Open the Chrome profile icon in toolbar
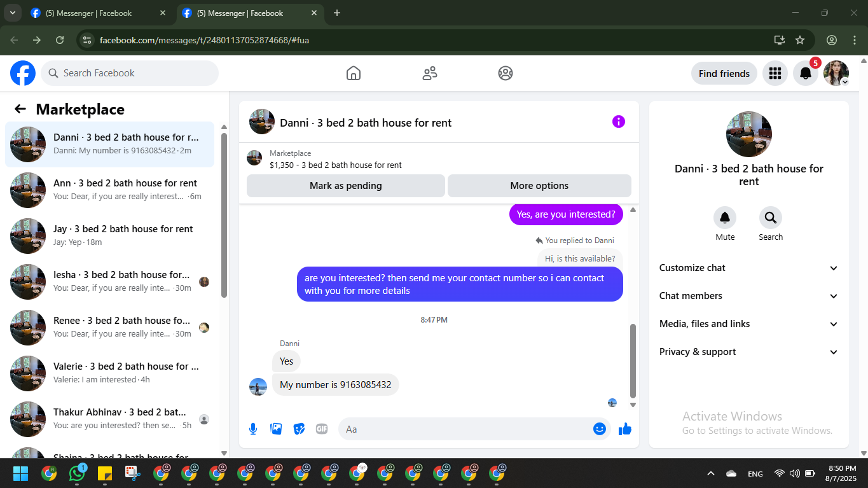The width and height of the screenshot is (868, 488). (832, 40)
